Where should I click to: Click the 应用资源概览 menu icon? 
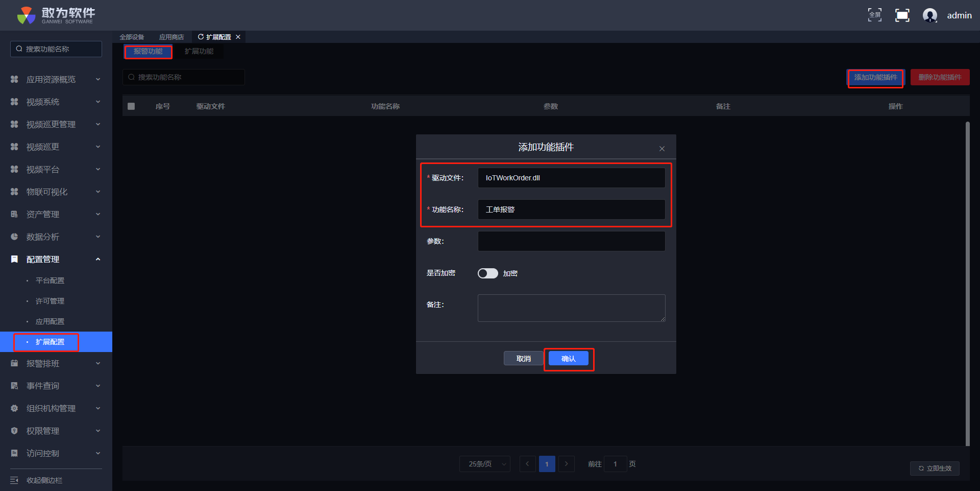pos(14,79)
